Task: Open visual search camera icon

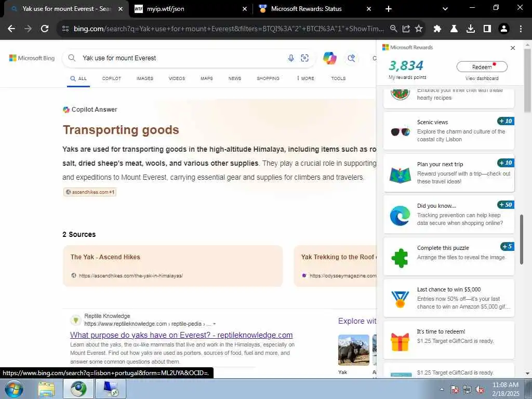Action: [x=304, y=58]
